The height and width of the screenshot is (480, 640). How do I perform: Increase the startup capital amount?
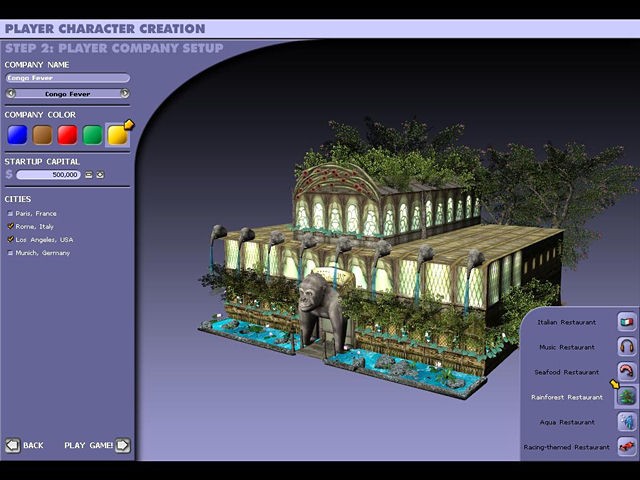pos(100,175)
